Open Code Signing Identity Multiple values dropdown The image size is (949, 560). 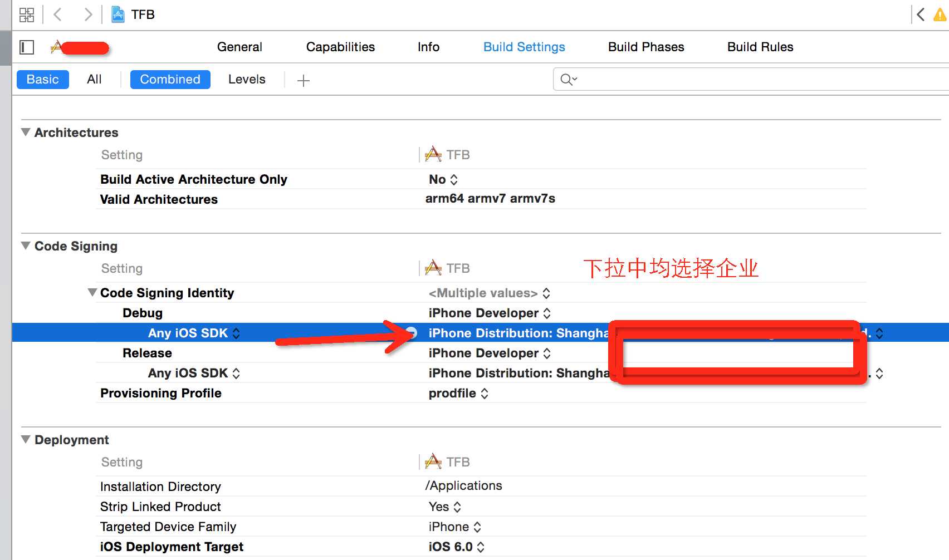pos(490,293)
